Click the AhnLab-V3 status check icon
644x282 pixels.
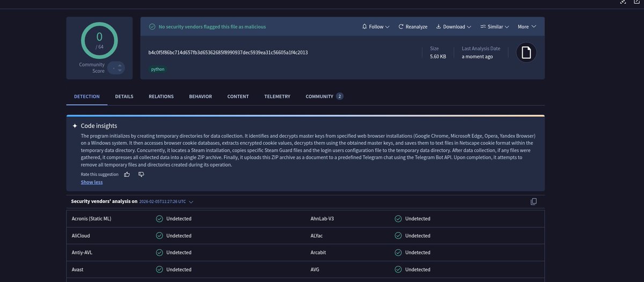point(398,219)
